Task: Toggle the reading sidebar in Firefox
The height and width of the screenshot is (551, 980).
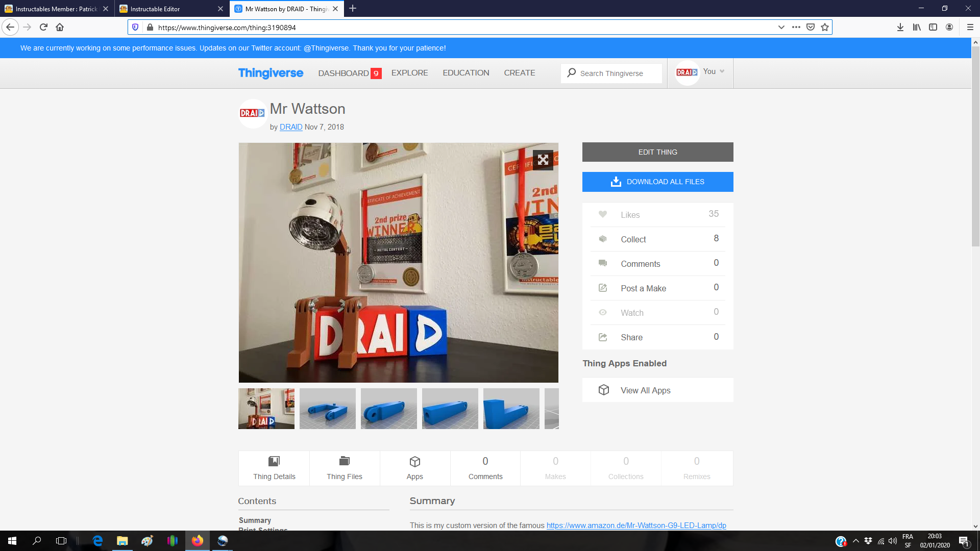Action: [x=933, y=27]
